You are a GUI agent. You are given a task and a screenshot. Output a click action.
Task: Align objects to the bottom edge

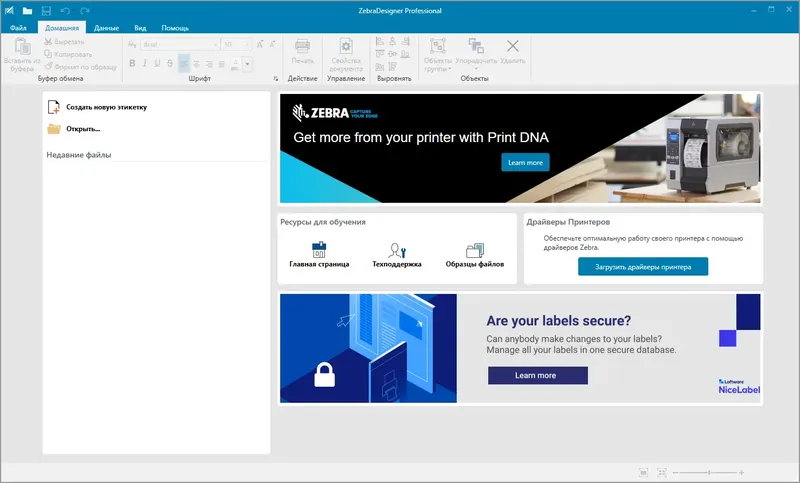pyautogui.click(x=405, y=54)
